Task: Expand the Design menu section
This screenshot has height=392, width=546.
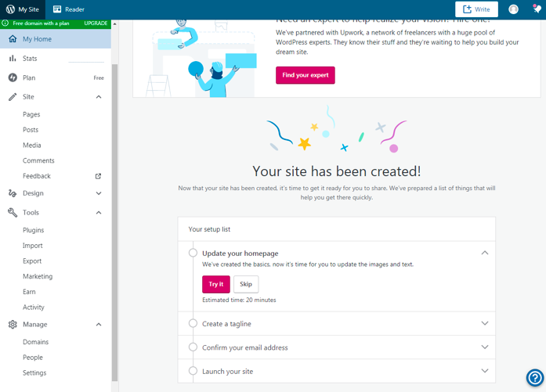Action: pyautogui.click(x=99, y=193)
